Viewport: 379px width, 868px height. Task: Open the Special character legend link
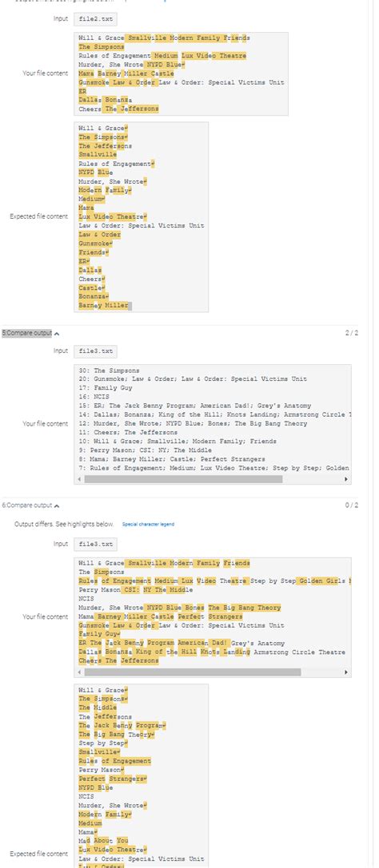point(148,524)
